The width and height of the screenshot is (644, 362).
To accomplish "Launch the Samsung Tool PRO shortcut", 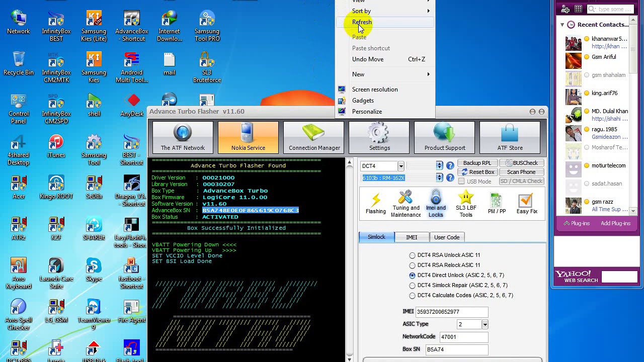I will click(x=207, y=27).
